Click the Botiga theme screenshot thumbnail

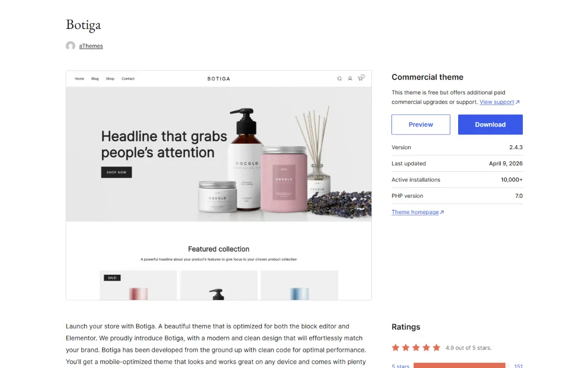pos(219,185)
